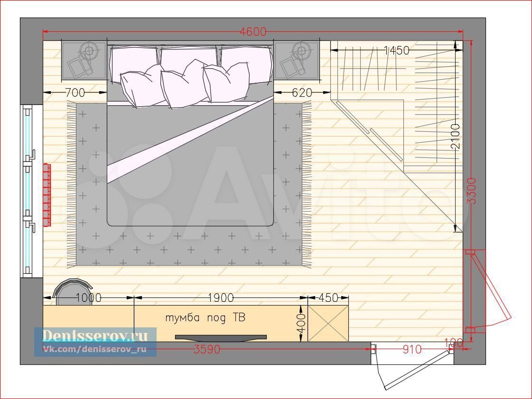
Task: Open the Denisserov.ru watermark link
Action: pos(95,336)
